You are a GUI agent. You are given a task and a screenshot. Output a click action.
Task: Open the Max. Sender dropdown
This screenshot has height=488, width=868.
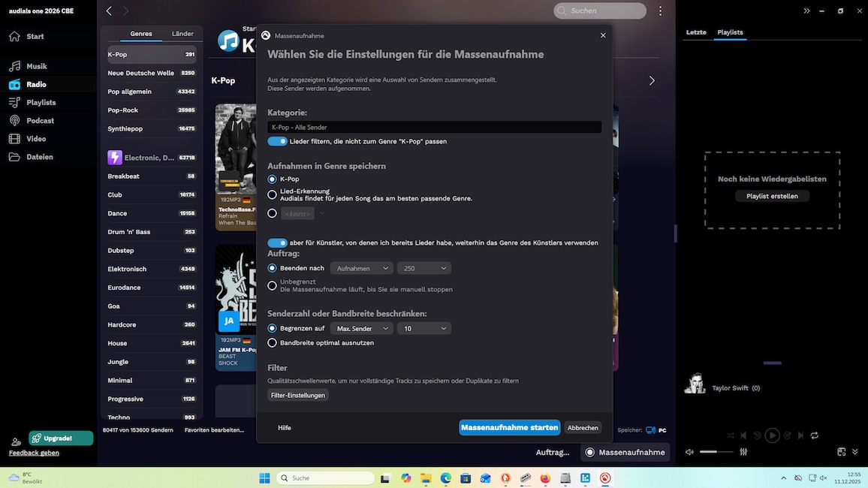point(362,329)
